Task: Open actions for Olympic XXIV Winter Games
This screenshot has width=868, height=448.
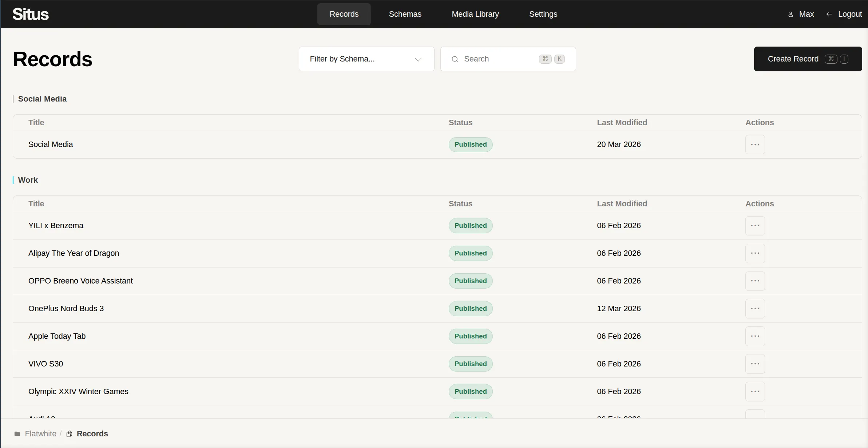Action: [755, 392]
